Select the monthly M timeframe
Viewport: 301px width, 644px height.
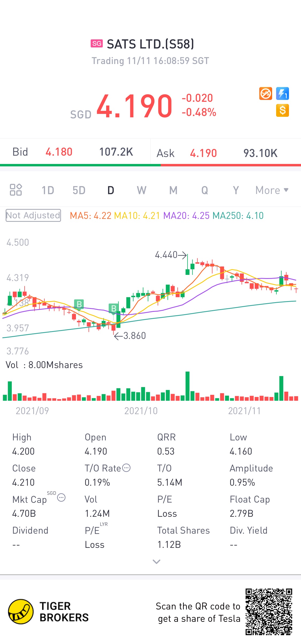[173, 190]
